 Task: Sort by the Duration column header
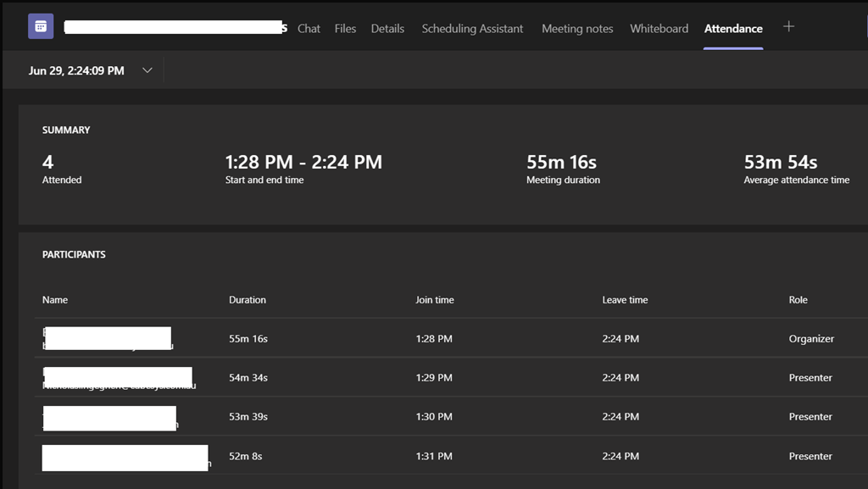pyautogui.click(x=248, y=300)
